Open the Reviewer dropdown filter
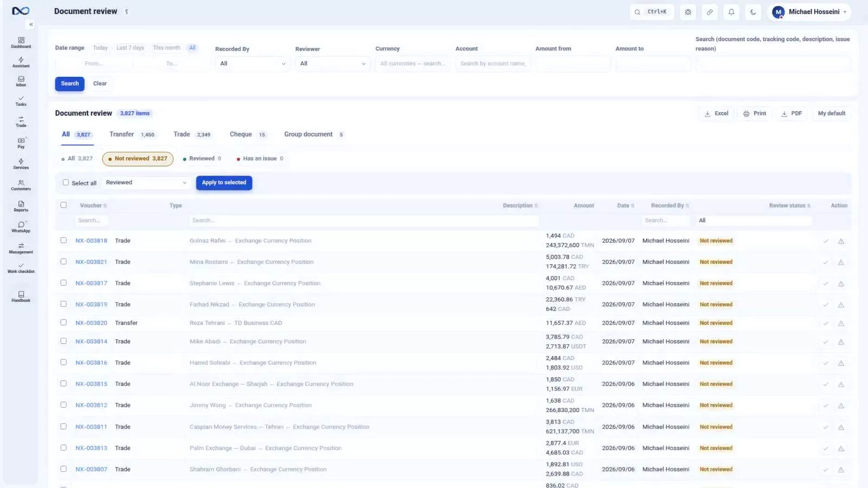Viewport: 868px width, 488px height. [x=333, y=63]
